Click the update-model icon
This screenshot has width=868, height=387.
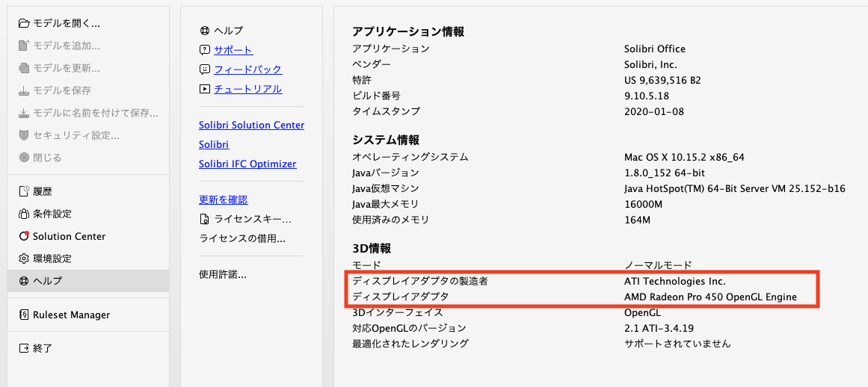[24, 68]
